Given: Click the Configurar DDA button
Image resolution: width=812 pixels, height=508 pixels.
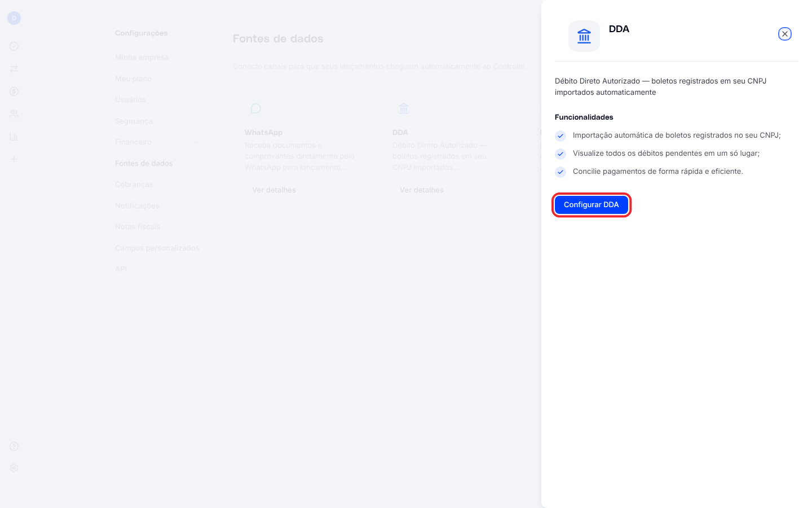Looking at the screenshot, I should (x=592, y=205).
